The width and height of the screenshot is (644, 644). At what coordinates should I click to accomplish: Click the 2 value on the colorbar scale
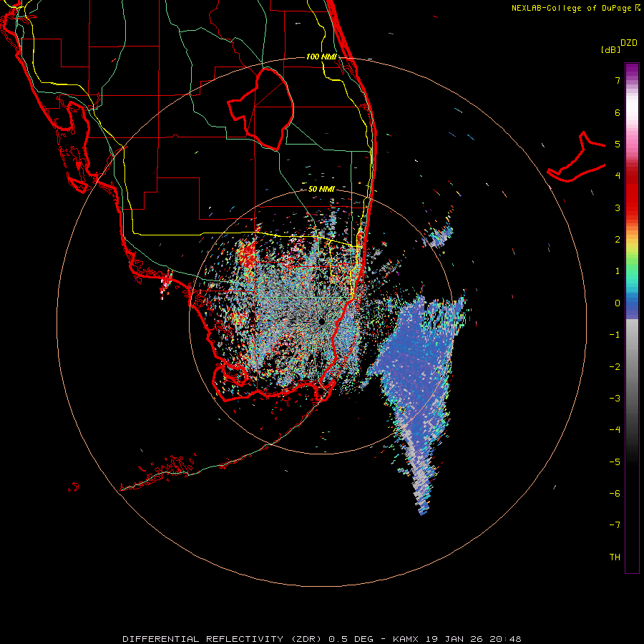[x=618, y=240]
